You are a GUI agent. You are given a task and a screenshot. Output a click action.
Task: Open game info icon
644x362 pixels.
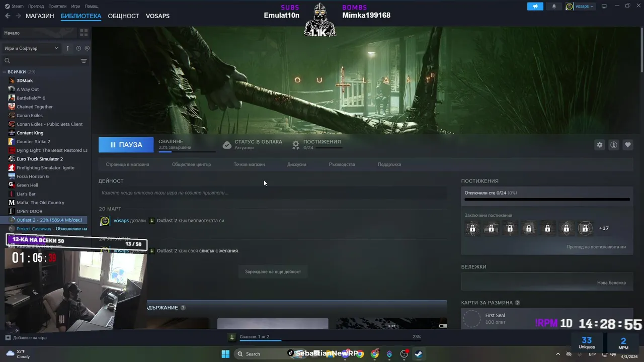click(614, 145)
